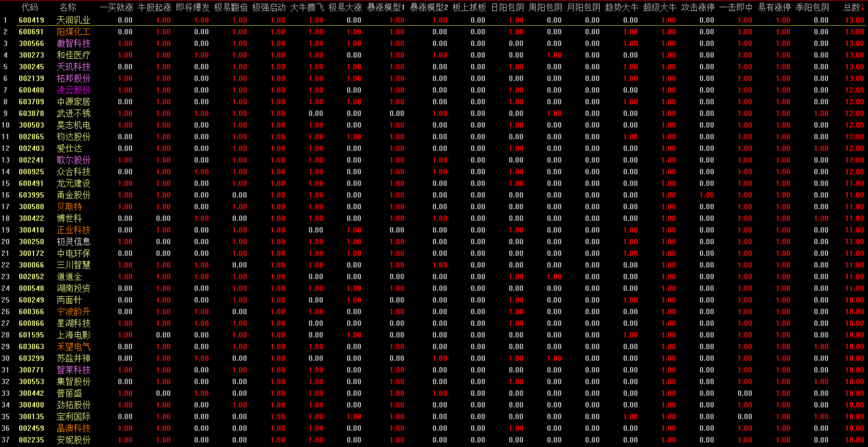Viewport: 868px width, 447px height.
Task: Select stock 天润乳业 in row 1
Action: click(x=73, y=20)
